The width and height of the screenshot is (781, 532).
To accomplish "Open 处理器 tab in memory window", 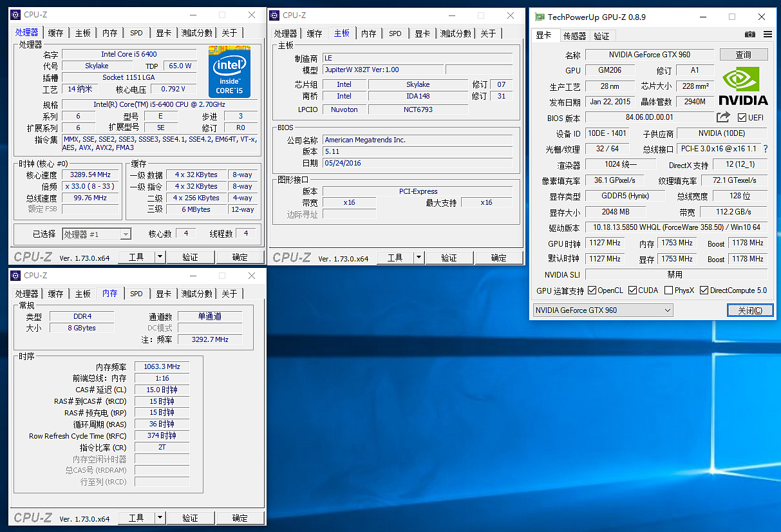I will (27, 294).
